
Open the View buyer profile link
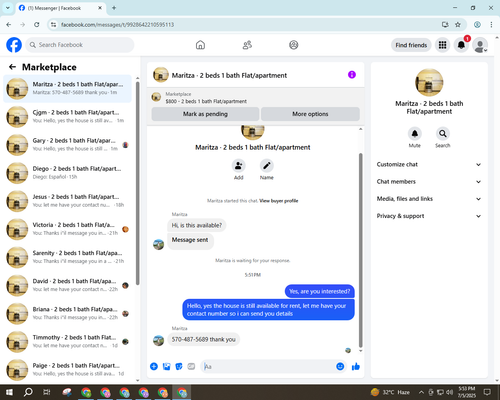tap(279, 201)
